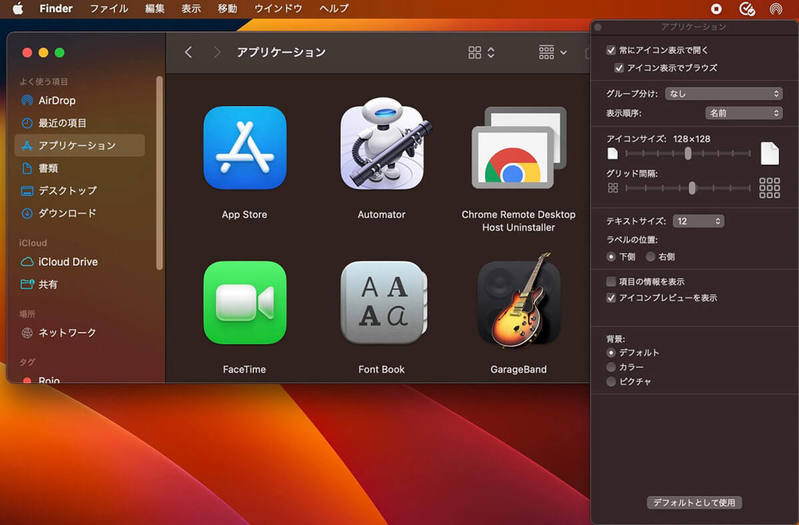Select the GarageBand guitar icon
Screen dimensions: 799x525
[x=519, y=301]
